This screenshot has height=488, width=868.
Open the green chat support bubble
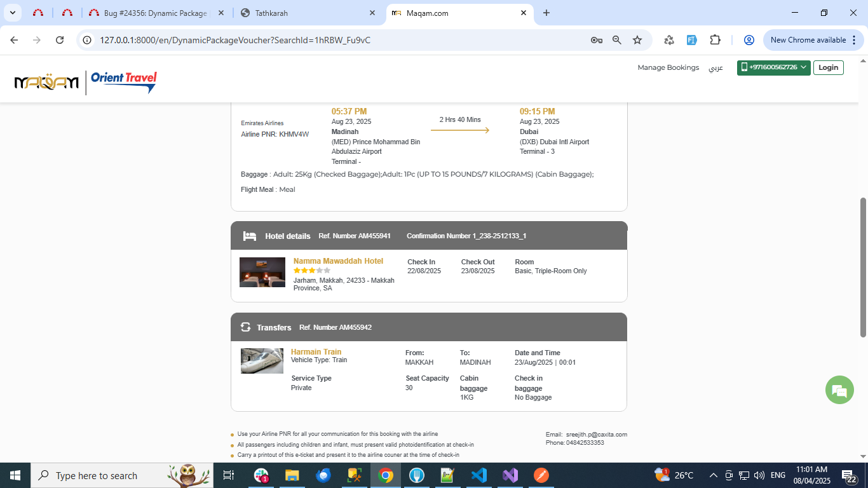click(839, 390)
